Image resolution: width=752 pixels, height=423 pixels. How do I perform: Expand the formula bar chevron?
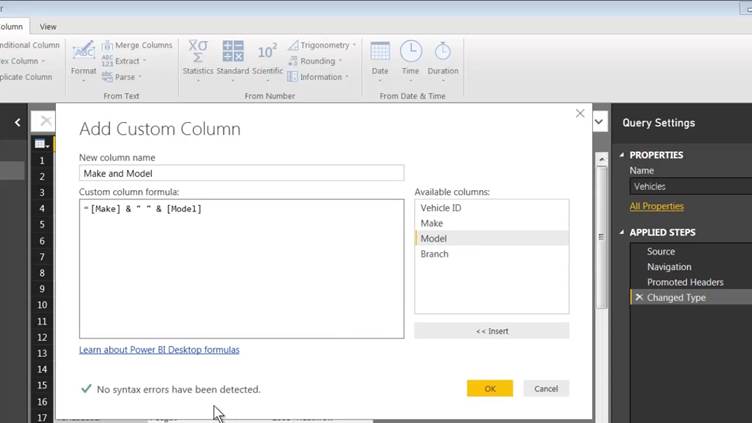[599, 122]
